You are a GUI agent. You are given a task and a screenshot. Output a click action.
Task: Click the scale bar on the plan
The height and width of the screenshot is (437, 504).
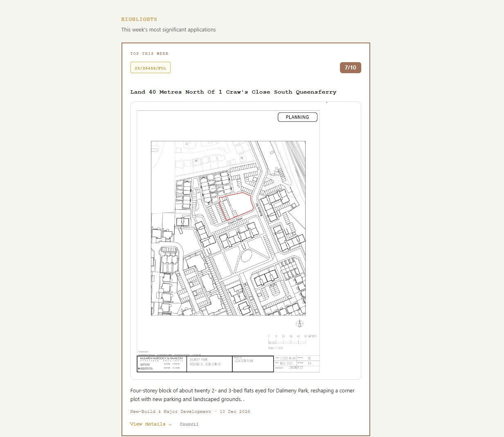click(287, 341)
